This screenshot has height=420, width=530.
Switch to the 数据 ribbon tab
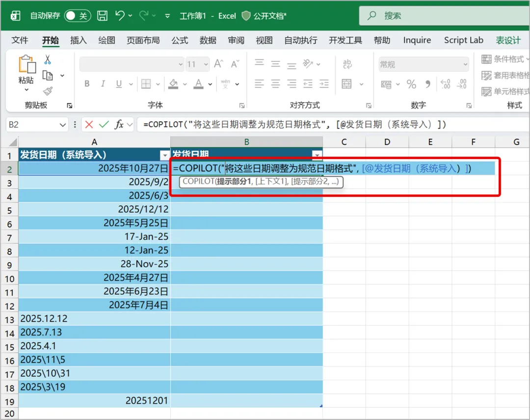pos(208,40)
